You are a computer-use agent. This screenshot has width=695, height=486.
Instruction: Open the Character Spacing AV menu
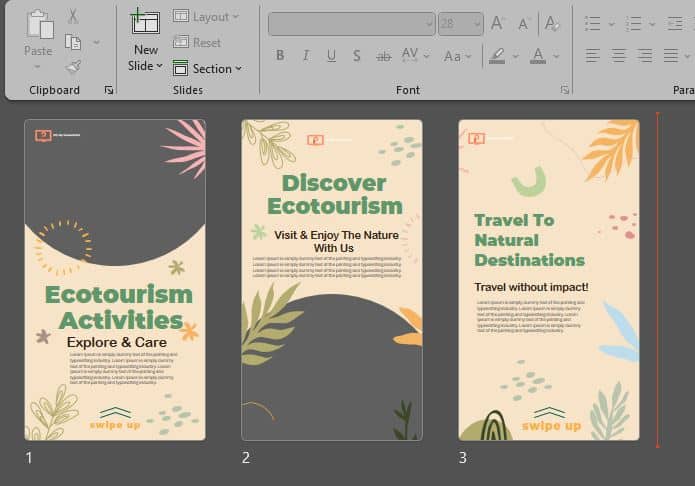click(x=414, y=56)
